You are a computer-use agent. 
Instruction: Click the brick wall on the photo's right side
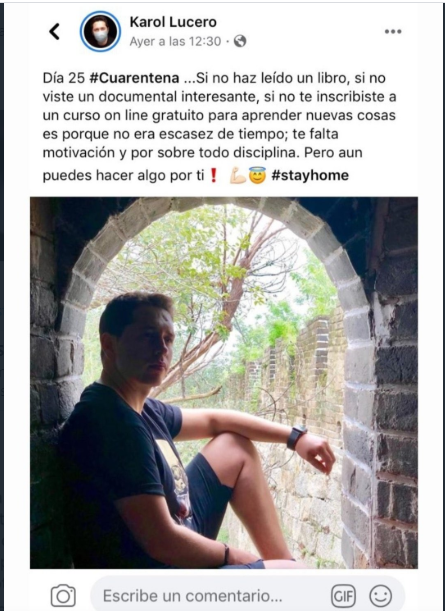396,390
